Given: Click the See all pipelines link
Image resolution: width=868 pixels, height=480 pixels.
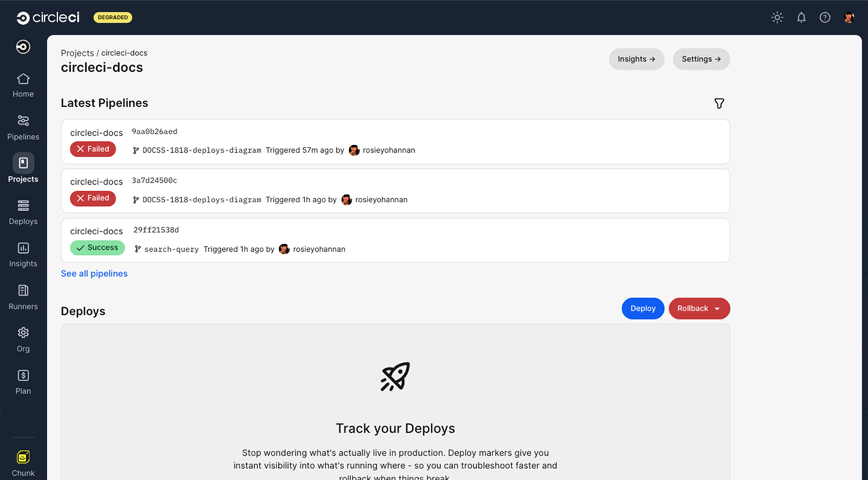Looking at the screenshot, I should point(94,273).
